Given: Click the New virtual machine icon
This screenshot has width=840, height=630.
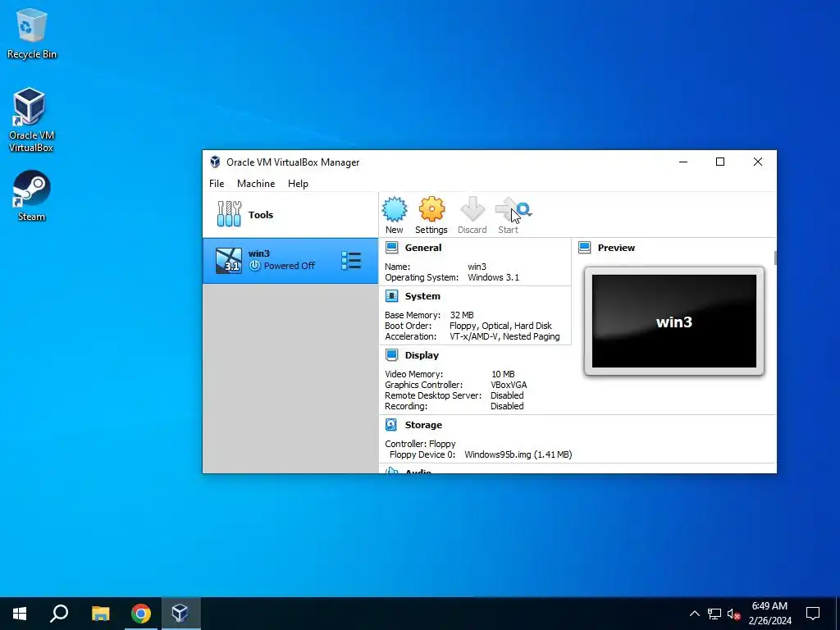Looking at the screenshot, I should [x=395, y=209].
